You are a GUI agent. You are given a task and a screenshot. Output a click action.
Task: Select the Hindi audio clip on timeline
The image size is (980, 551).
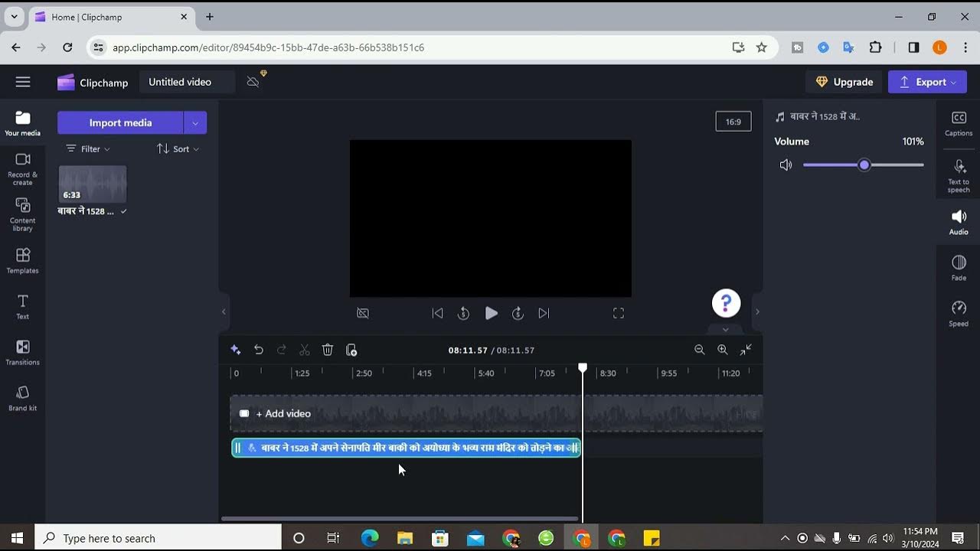406,448
